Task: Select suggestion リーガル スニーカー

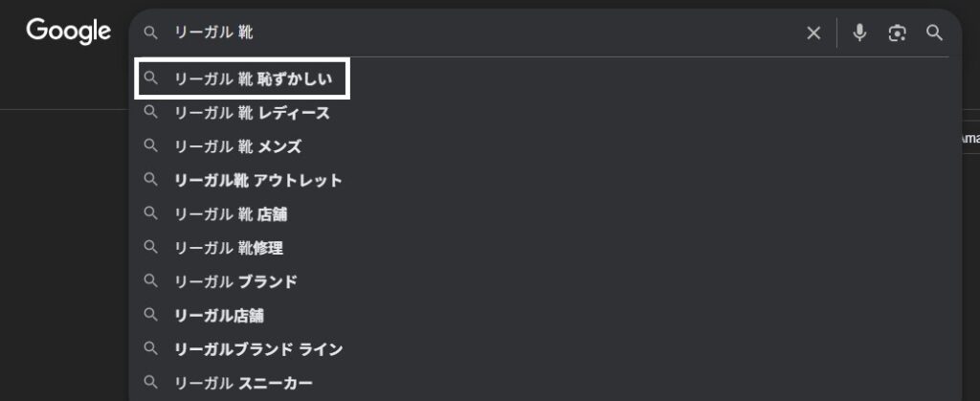Action: 243,383
